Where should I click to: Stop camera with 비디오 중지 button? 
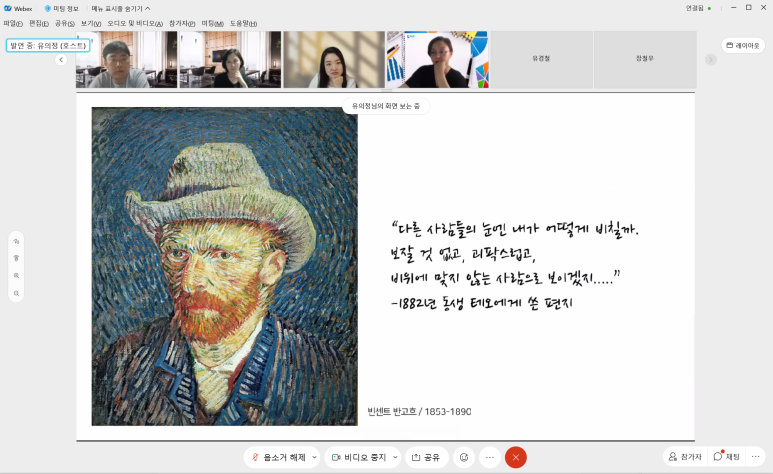pos(359,457)
